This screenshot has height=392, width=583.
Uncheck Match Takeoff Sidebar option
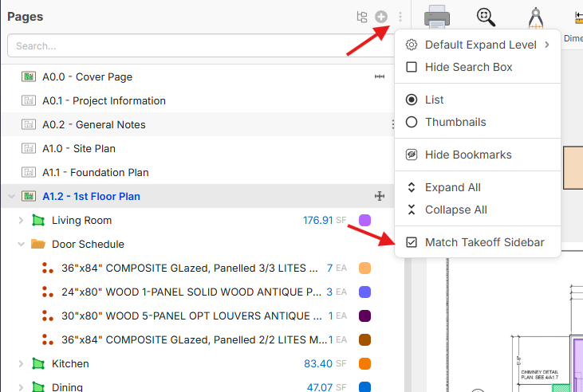point(412,242)
